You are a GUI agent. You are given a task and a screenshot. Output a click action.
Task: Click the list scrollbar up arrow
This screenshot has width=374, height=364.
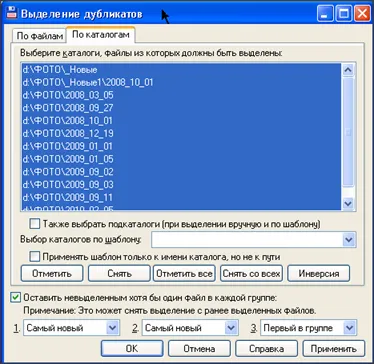click(x=348, y=70)
